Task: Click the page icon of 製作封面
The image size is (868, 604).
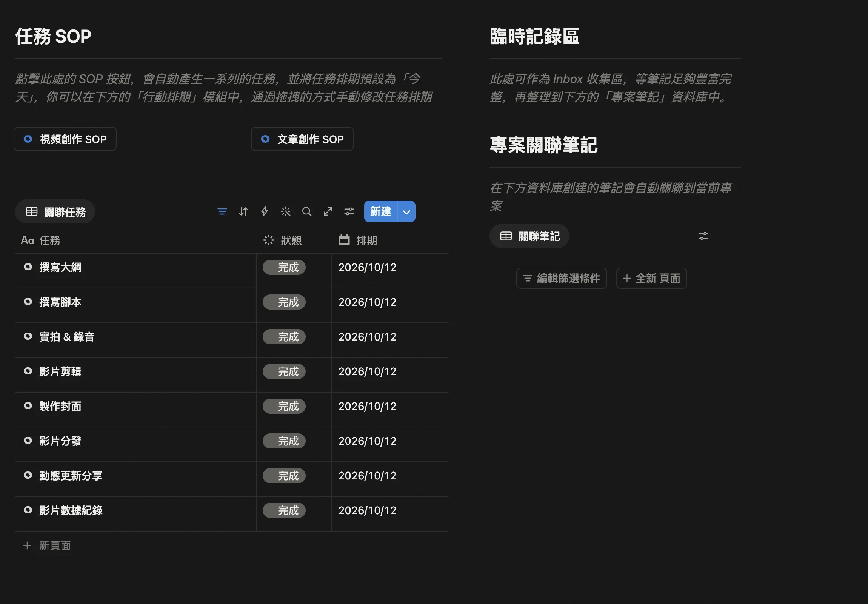Action: coord(28,406)
